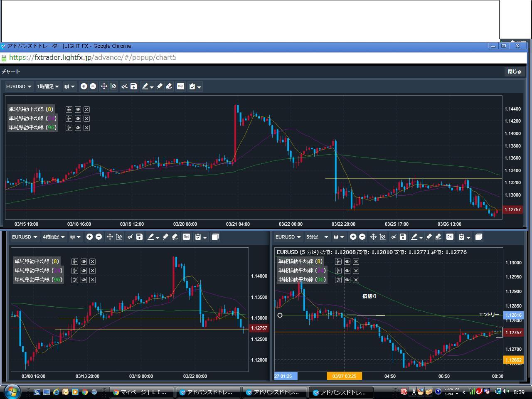This screenshot has height=399, width=532.
Task: Zoom out on the 1-hour chart
Action: tap(93, 86)
